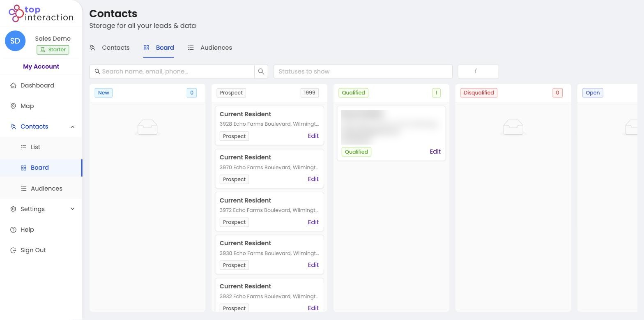Click the Qualified column header tag
644x320 pixels.
[354, 93]
